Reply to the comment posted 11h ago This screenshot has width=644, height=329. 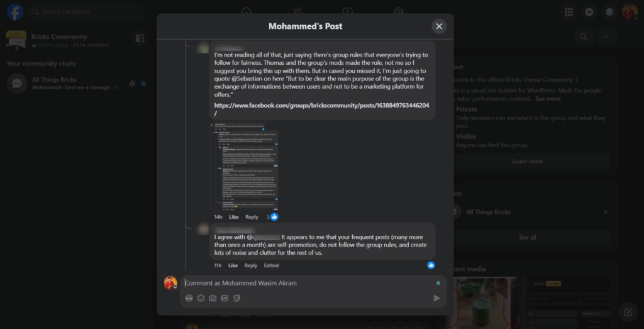[x=250, y=265]
